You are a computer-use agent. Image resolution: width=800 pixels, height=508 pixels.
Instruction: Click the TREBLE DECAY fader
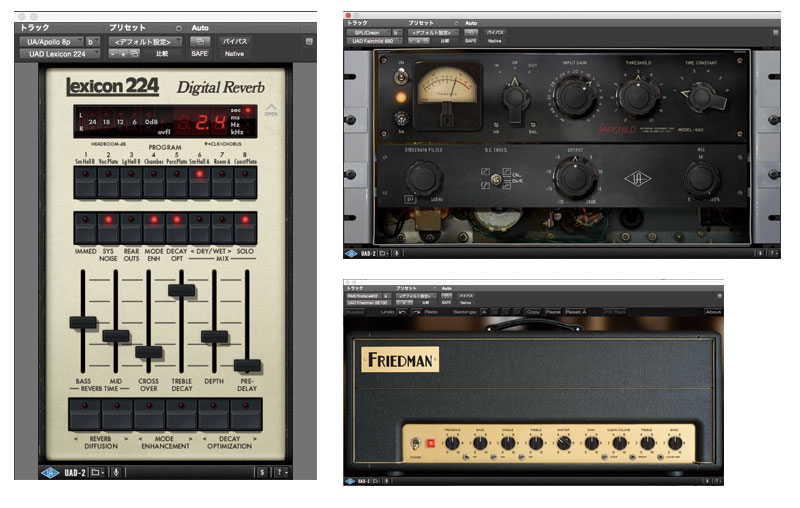(181, 290)
